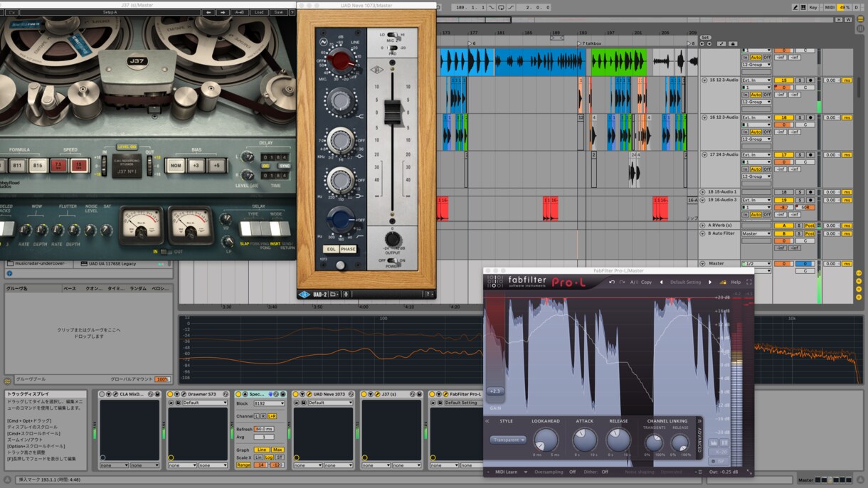This screenshot has height=488, width=868.
Task: Click the Pro-L Gain slider handle +2.3
Action: tap(494, 391)
